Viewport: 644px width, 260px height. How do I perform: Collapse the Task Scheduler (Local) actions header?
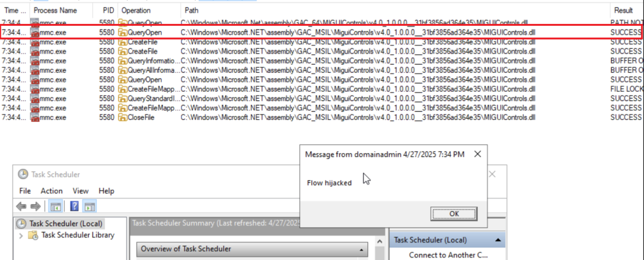pyautogui.click(x=498, y=241)
